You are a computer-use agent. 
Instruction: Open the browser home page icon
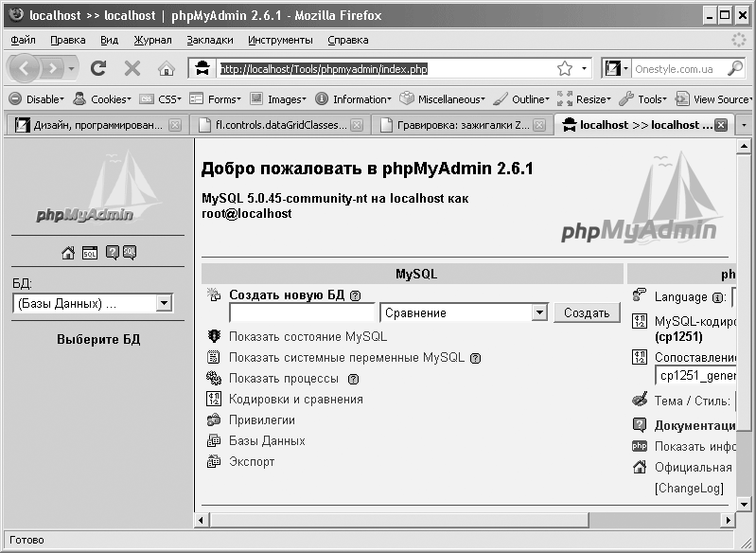[166, 69]
